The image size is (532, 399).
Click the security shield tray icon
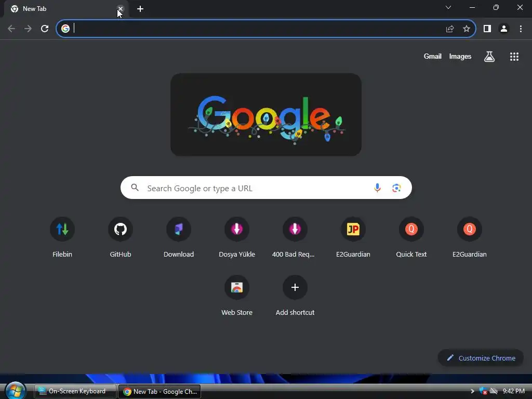483,391
